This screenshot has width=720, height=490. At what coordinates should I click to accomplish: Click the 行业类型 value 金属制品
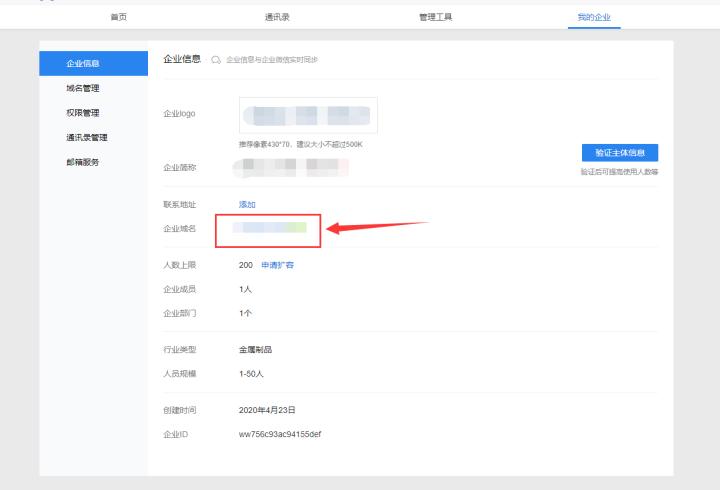(x=255, y=350)
